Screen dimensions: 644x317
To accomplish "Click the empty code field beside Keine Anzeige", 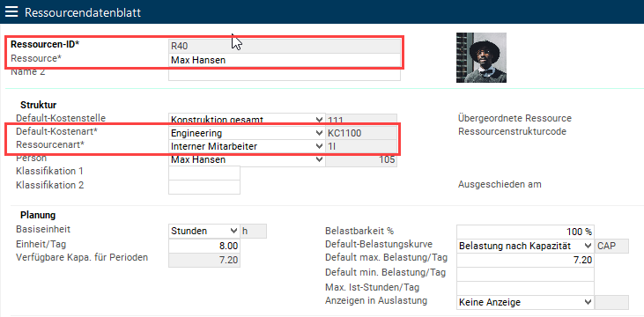I will 611,303.
